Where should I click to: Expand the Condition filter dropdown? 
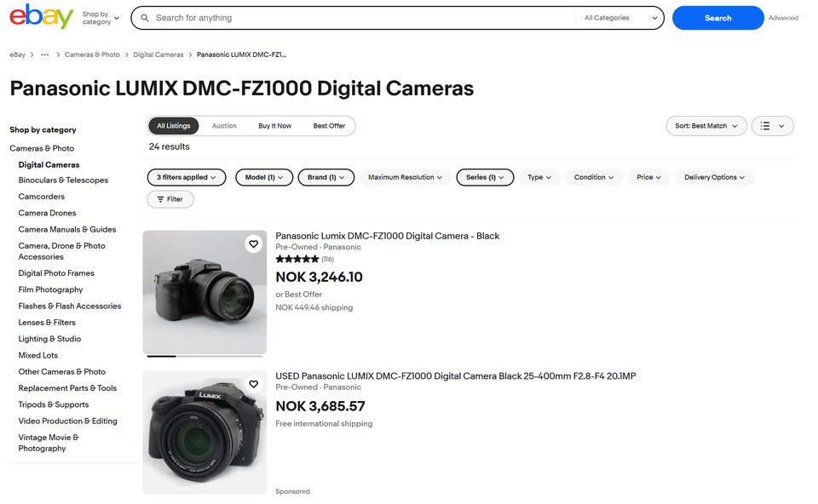(x=594, y=177)
